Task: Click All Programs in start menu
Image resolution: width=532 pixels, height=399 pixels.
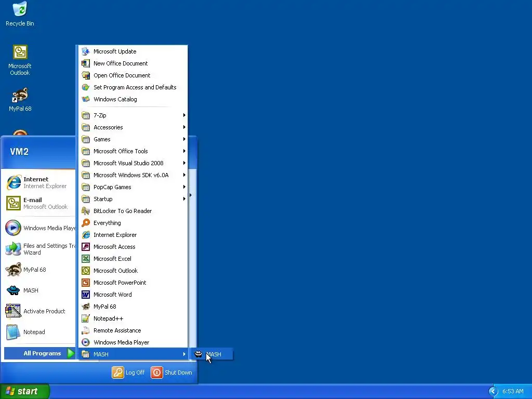Action: click(x=39, y=353)
